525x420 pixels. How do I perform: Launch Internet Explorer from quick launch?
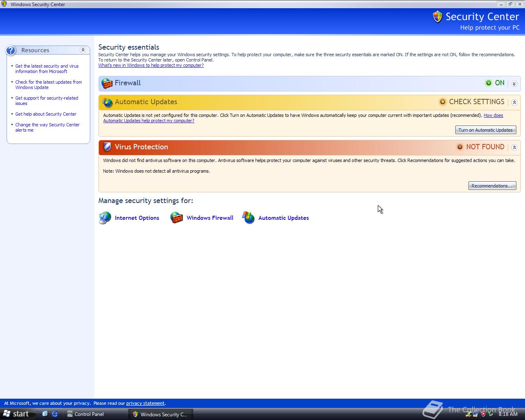(55, 414)
